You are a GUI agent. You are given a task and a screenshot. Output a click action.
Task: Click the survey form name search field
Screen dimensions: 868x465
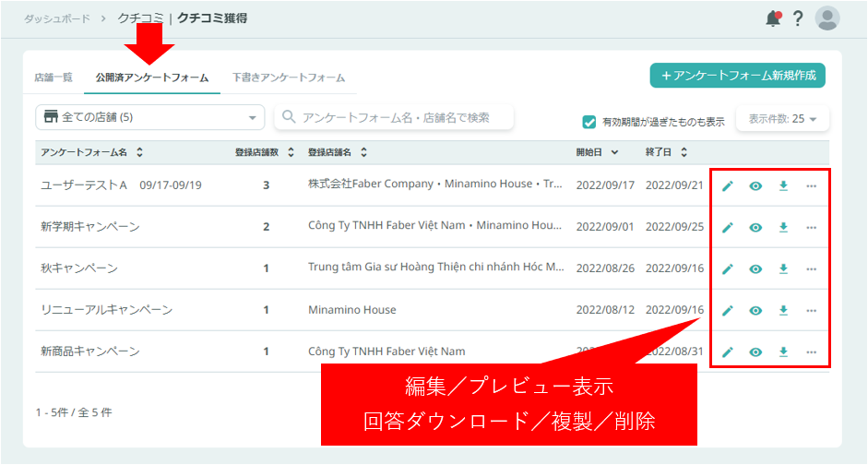pos(395,117)
